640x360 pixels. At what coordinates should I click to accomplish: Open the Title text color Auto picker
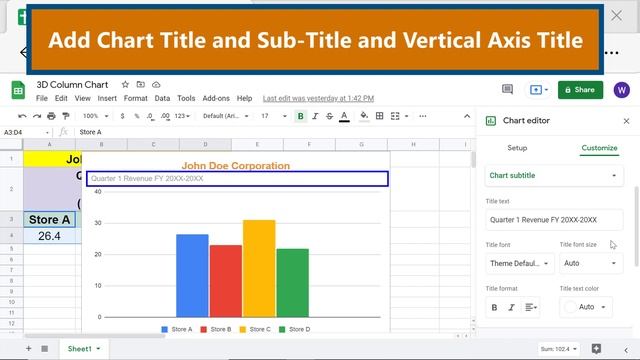[x=586, y=307]
